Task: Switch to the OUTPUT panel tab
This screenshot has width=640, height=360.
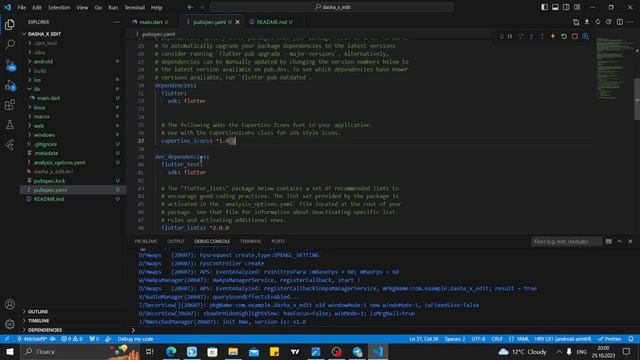Action: (x=176, y=242)
